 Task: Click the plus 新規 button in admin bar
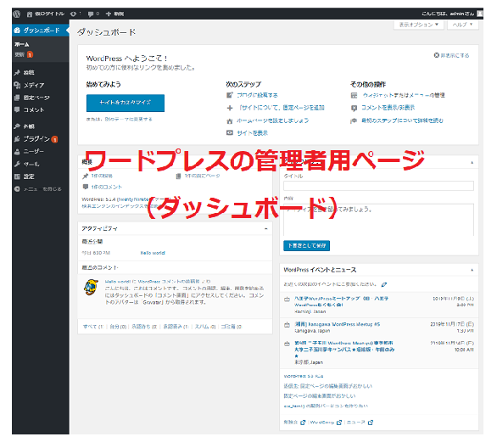pos(114,14)
